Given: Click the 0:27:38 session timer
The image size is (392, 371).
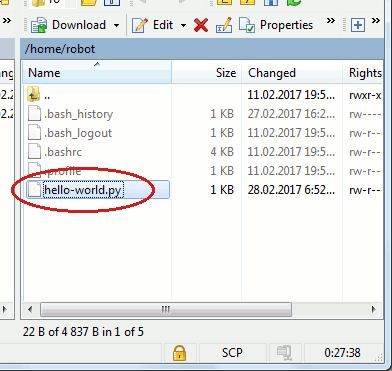Looking at the screenshot, I should pyautogui.click(x=342, y=353).
